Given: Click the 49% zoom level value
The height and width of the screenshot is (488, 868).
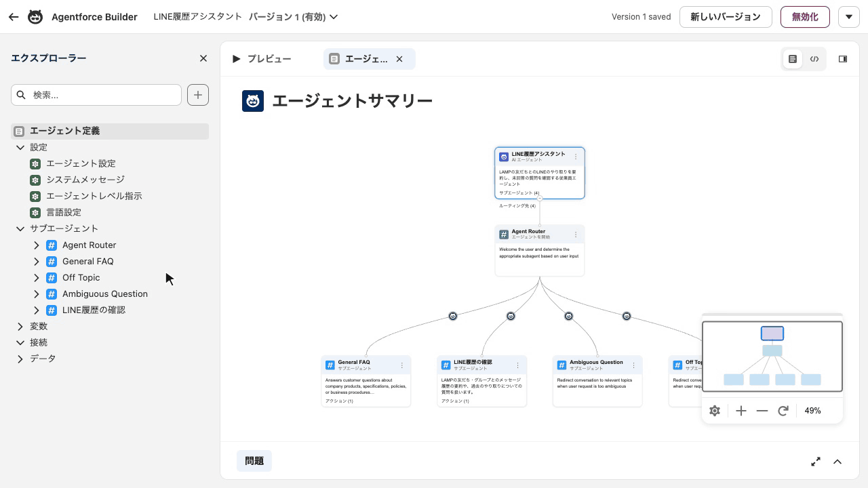Looking at the screenshot, I should click(x=813, y=411).
